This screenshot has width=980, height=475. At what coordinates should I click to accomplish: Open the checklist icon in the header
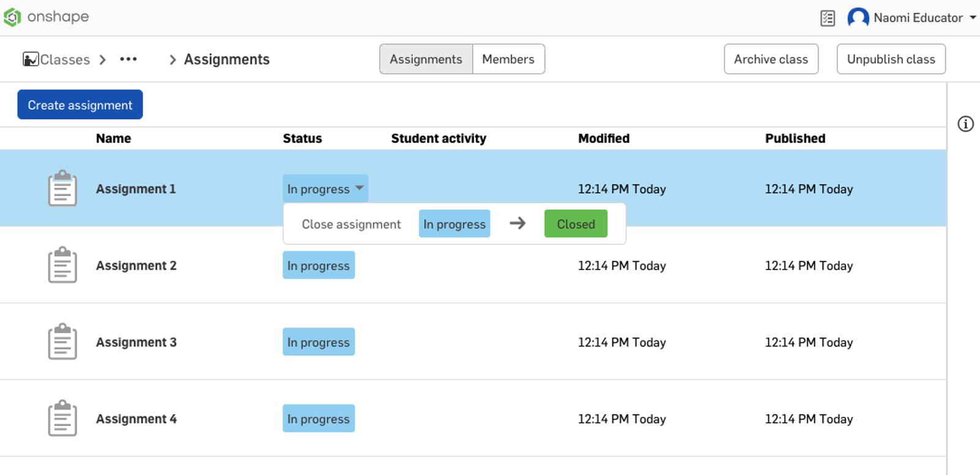point(827,18)
